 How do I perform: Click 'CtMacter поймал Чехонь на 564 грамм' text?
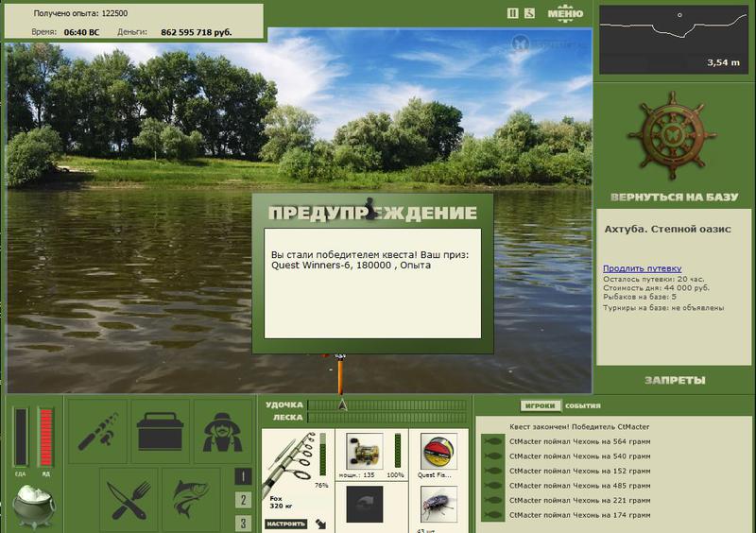579,441
